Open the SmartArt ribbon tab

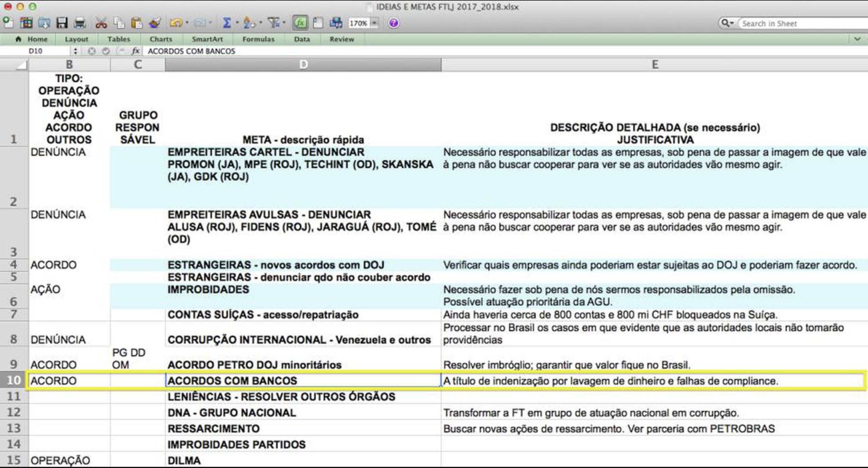207,39
